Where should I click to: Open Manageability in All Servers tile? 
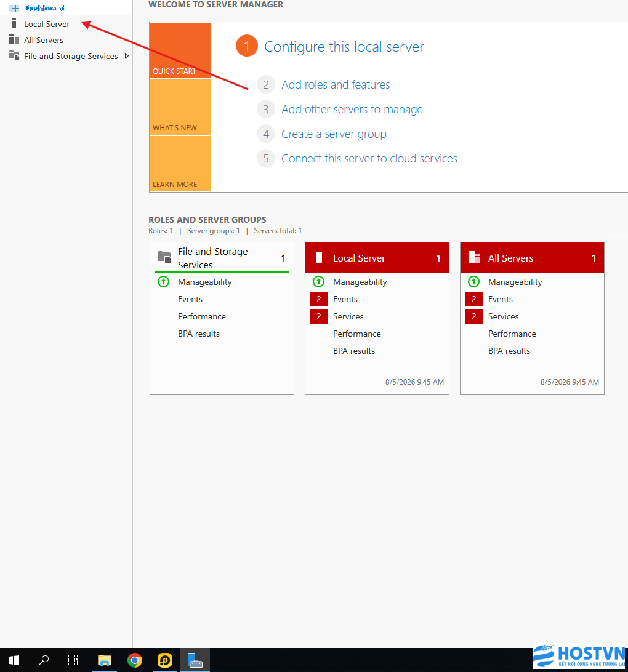[515, 282]
